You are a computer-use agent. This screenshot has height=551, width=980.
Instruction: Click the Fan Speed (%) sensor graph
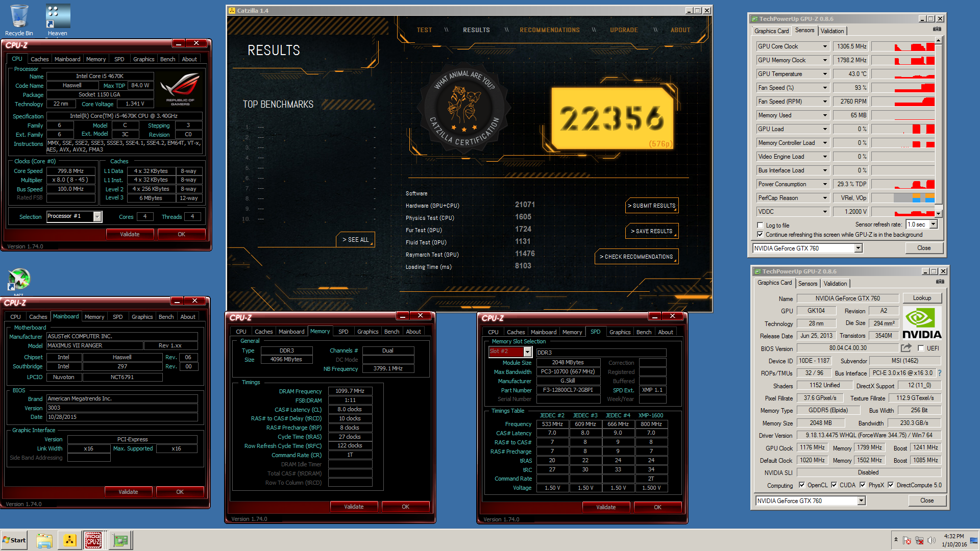coord(903,88)
